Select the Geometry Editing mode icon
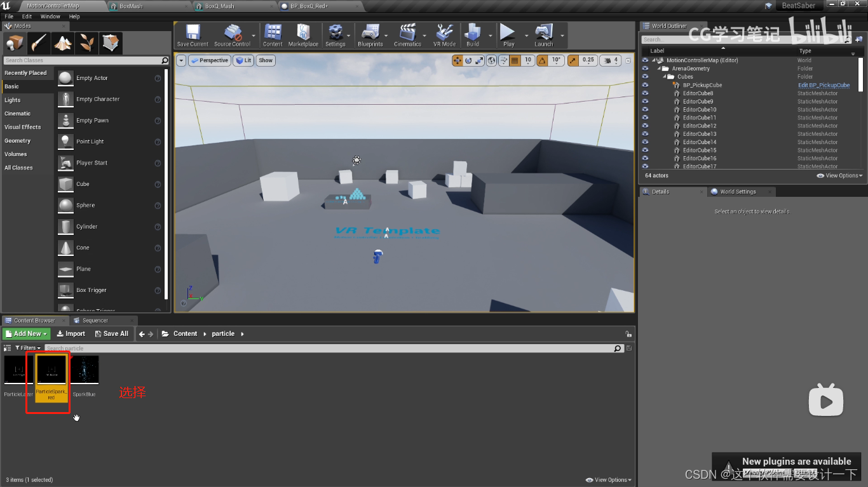868x487 pixels. (111, 43)
